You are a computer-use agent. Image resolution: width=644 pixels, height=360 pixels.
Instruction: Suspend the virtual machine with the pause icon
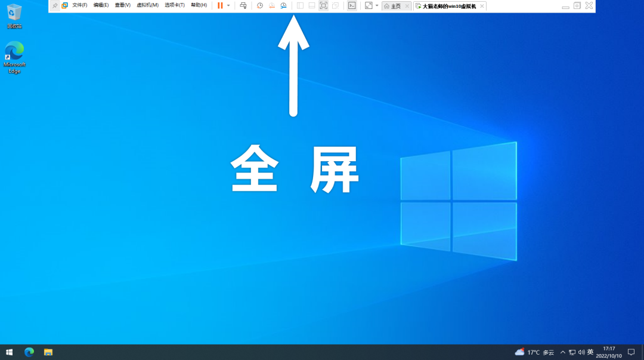coord(220,5)
